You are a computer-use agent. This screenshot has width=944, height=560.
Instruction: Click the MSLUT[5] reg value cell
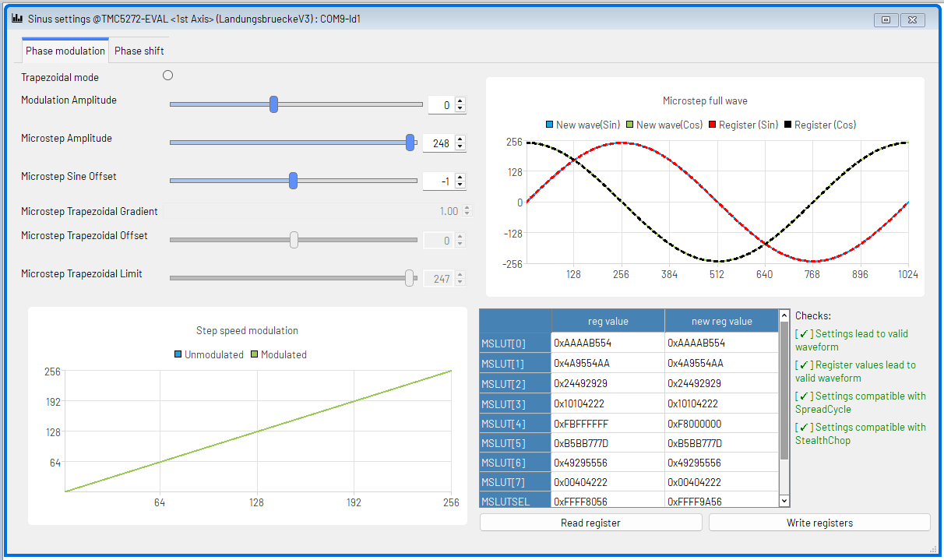point(608,443)
